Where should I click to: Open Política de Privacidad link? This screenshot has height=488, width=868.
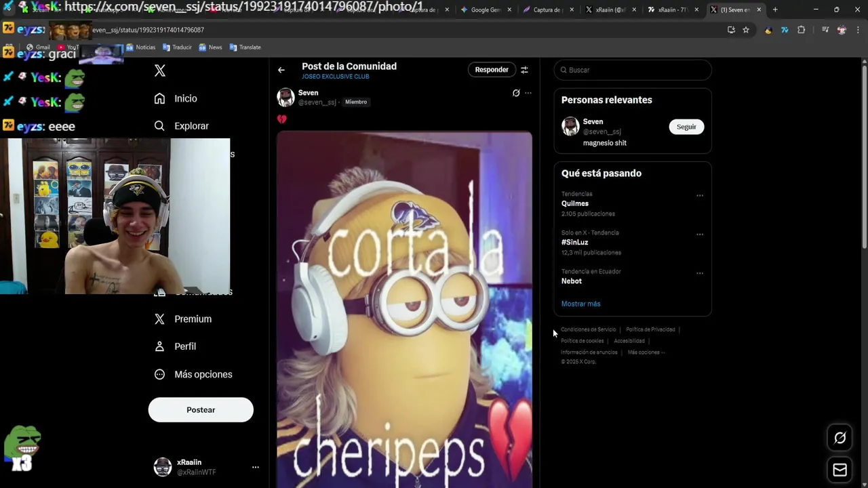click(x=650, y=329)
